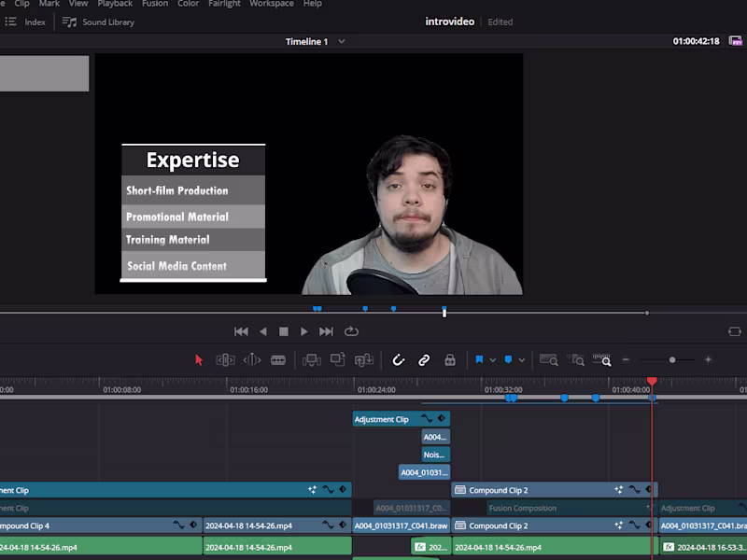747x560 pixels.
Task: Expand the flag color dropdown arrow
Action: (492, 359)
